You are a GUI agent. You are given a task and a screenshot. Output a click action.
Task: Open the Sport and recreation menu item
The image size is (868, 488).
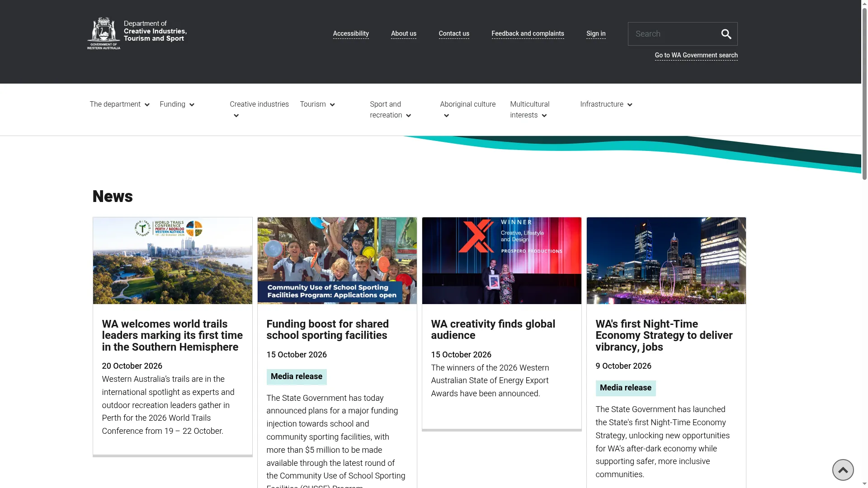386,110
